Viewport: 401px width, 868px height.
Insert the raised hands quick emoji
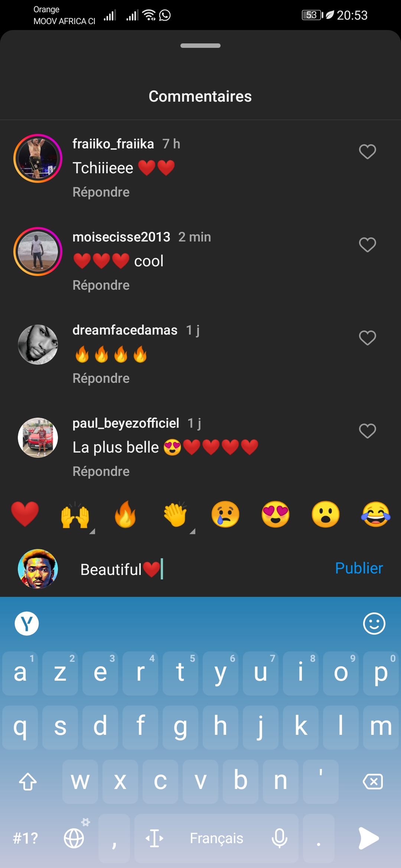coord(75,515)
